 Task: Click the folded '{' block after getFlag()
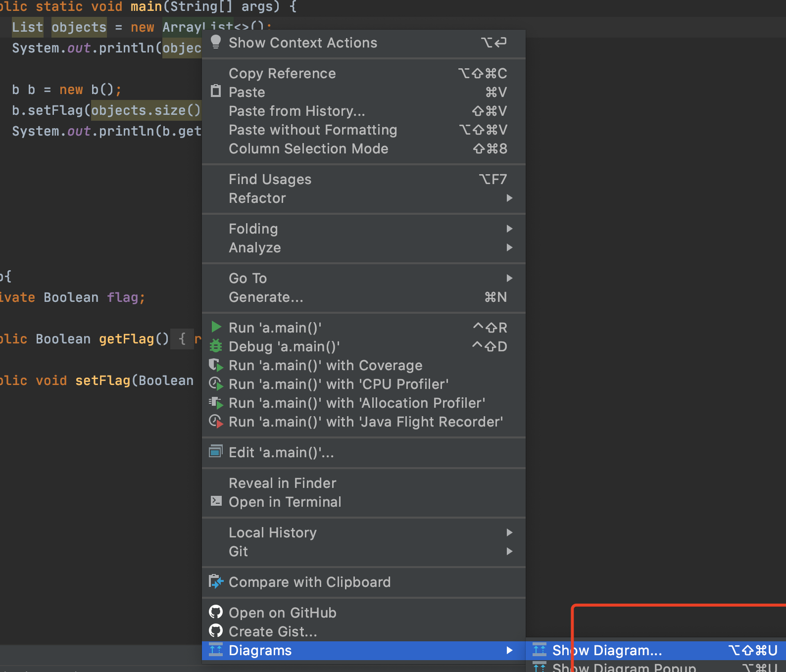click(182, 339)
